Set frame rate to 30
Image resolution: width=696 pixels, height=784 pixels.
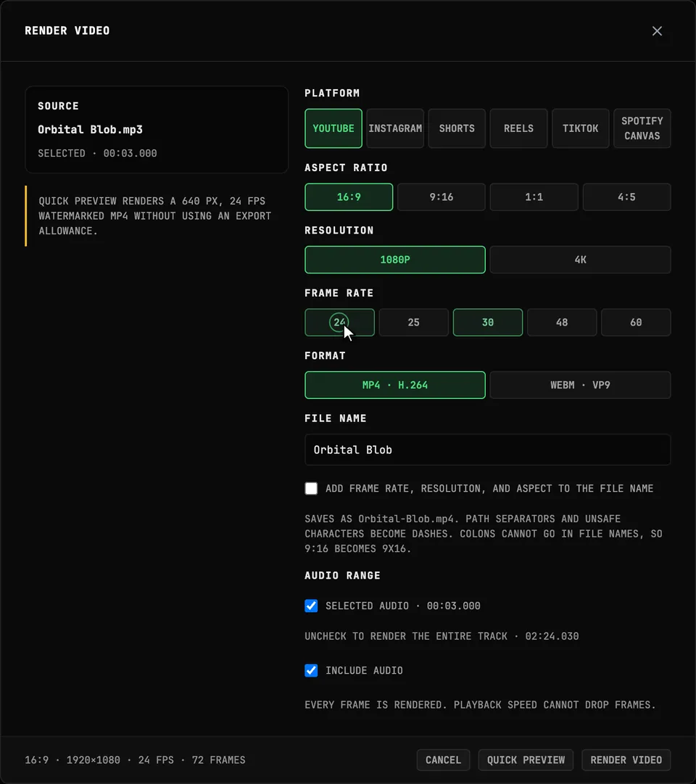point(488,323)
